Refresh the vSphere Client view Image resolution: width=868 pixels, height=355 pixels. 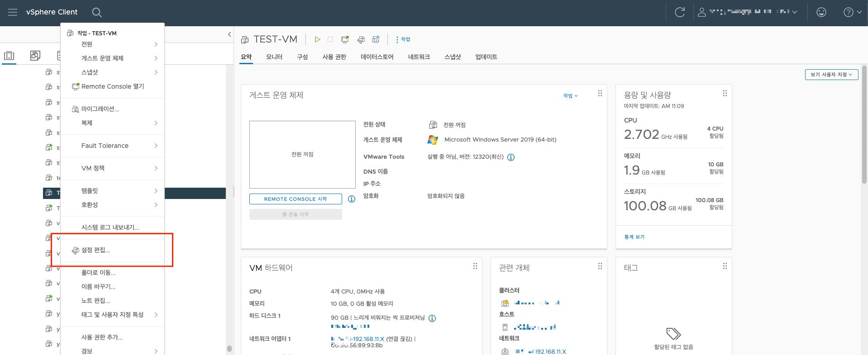point(680,12)
